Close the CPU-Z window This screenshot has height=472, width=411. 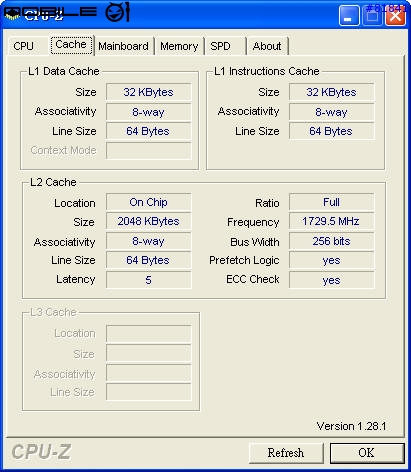coord(395,15)
